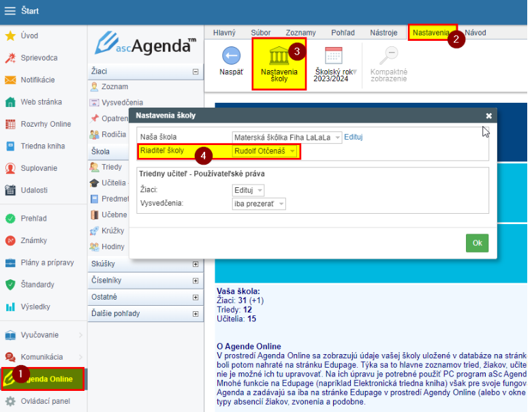The image size is (532, 412).
Task: Open the hamburger menu next to Štart
Action: (10, 11)
